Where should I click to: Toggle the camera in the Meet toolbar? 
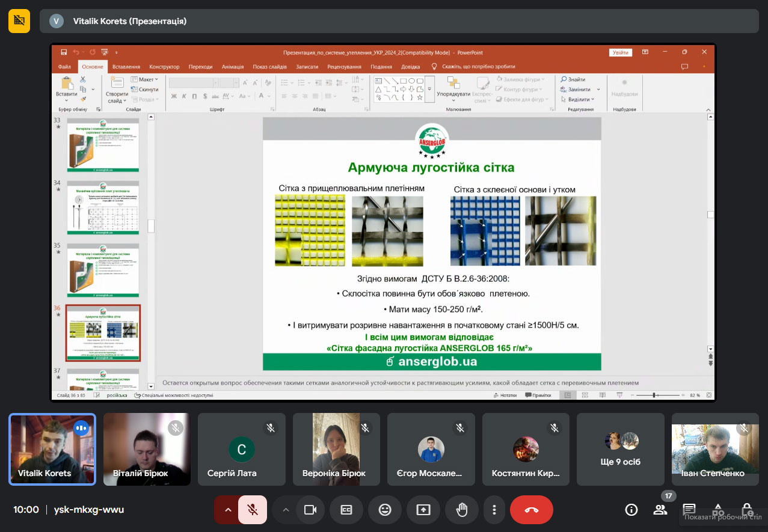(x=310, y=510)
